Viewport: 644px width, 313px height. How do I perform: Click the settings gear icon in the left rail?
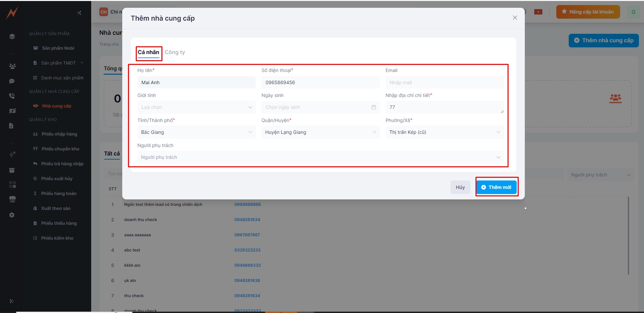[12, 215]
